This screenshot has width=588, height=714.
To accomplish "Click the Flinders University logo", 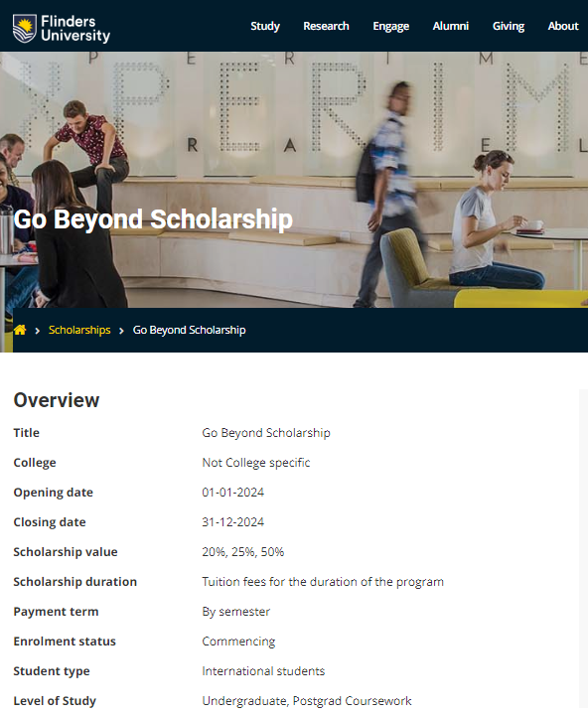I will pos(62,28).
